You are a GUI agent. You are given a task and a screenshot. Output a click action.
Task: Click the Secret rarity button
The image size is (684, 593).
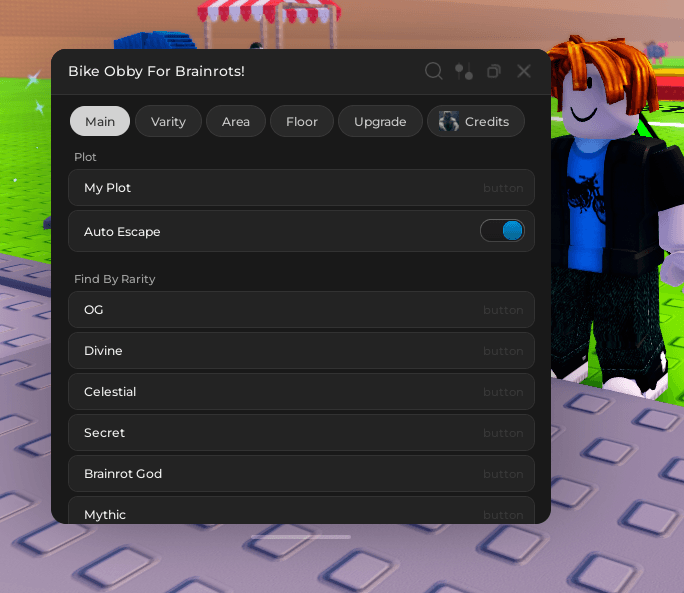pyautogui.click(x=301, y=432)
